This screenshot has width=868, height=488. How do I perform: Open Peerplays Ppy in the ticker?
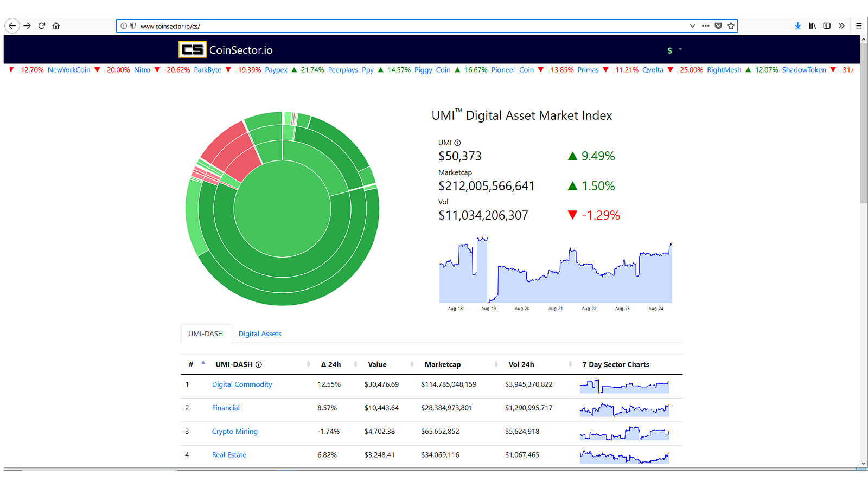coord(351,70)
